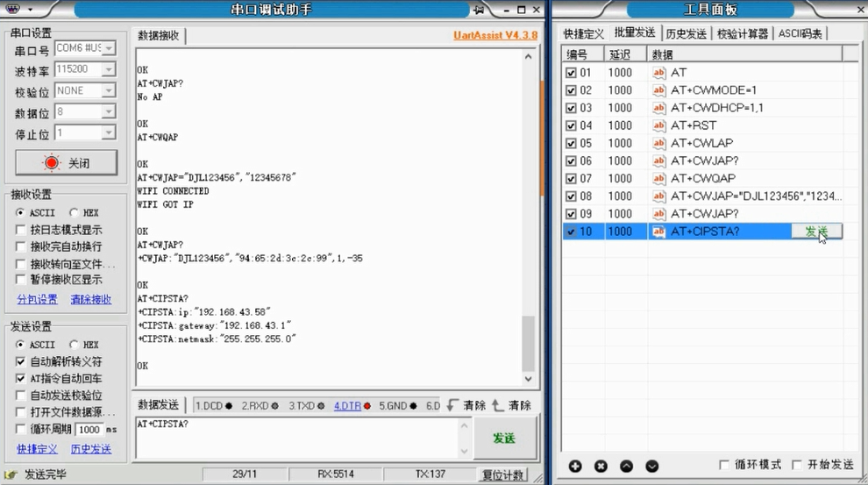Click the 清除接收 link
This screenshot has width=868, height=485.
[91, 300]
